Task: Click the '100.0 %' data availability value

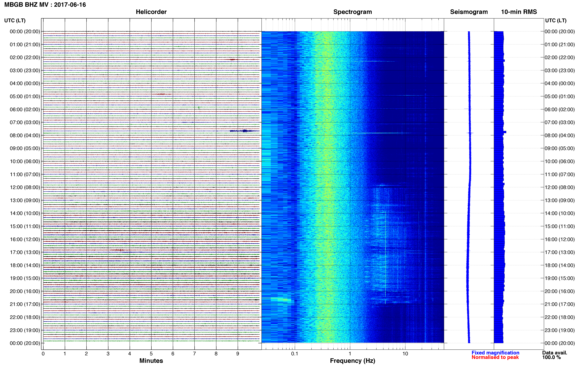Action: [x=551, y=357]
